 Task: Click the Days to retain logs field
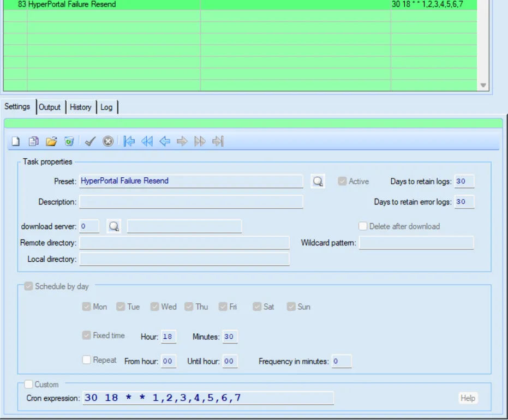pos(464,181)
